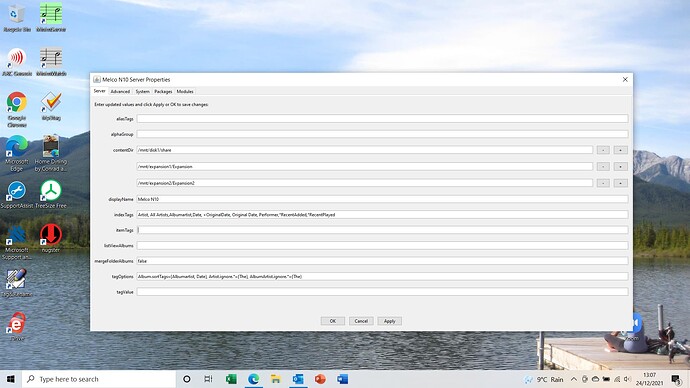Click the /mnt/disk1/share contentDir field
Screen dimensions: 690x388
[364, 150]
